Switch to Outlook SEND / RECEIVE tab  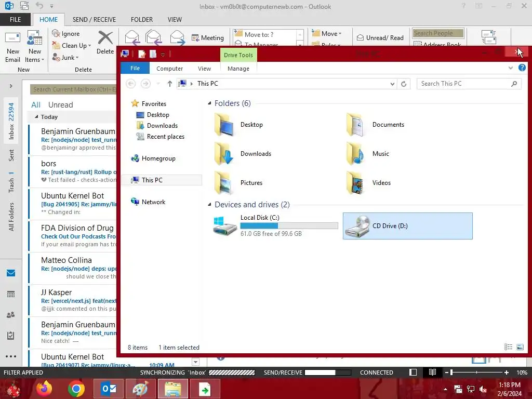pyautogui.click(x=94, y=20)
